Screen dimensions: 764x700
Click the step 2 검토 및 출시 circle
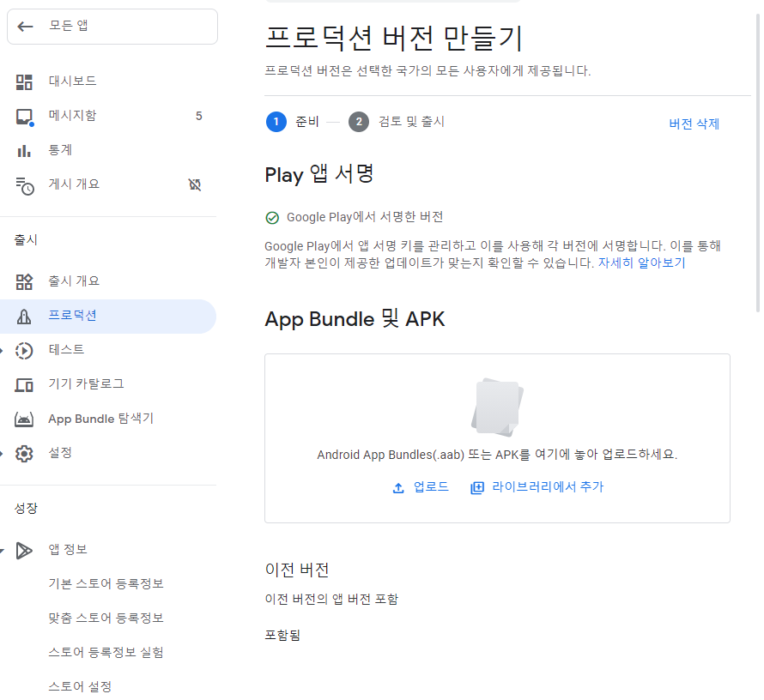click(x=359, y=122)
